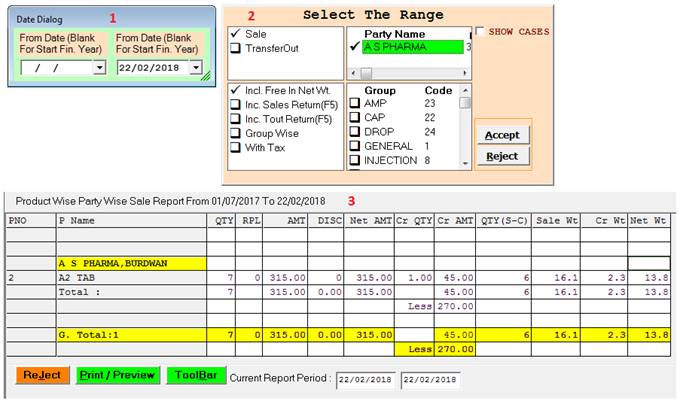Viewport: 680px width, 404px height.
Task: Click the Accept button
Action: (502, 136)
